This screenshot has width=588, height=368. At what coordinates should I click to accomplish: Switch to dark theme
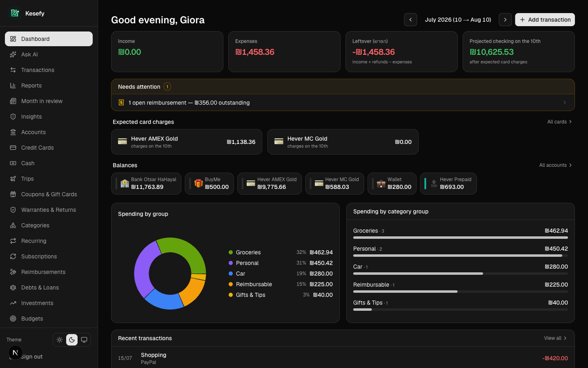[72, 340]
